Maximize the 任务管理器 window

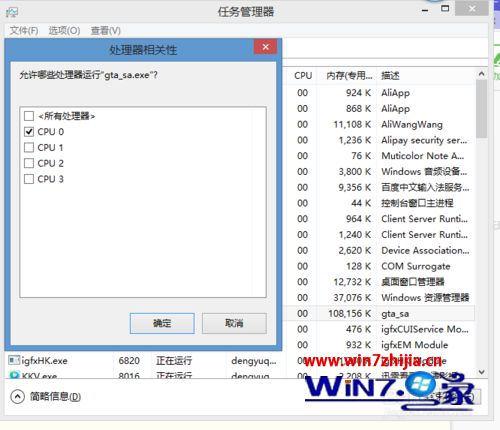[x=445, y=9]
